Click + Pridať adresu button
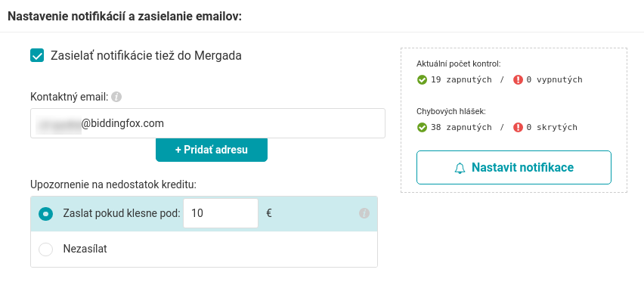 (x=212, y=150)
